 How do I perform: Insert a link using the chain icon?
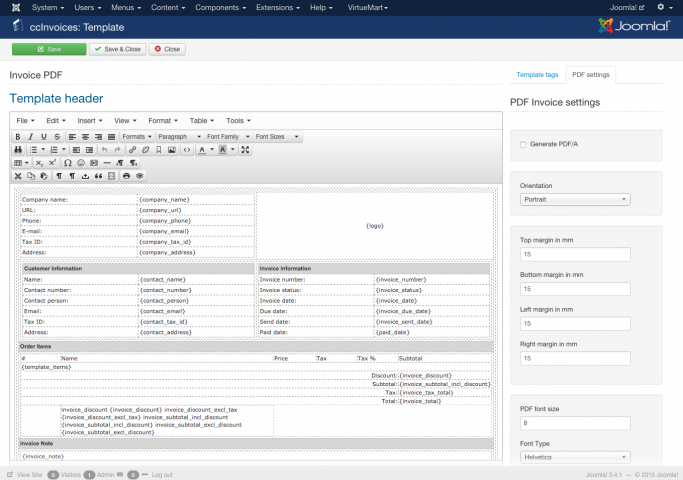coord(132,149)
